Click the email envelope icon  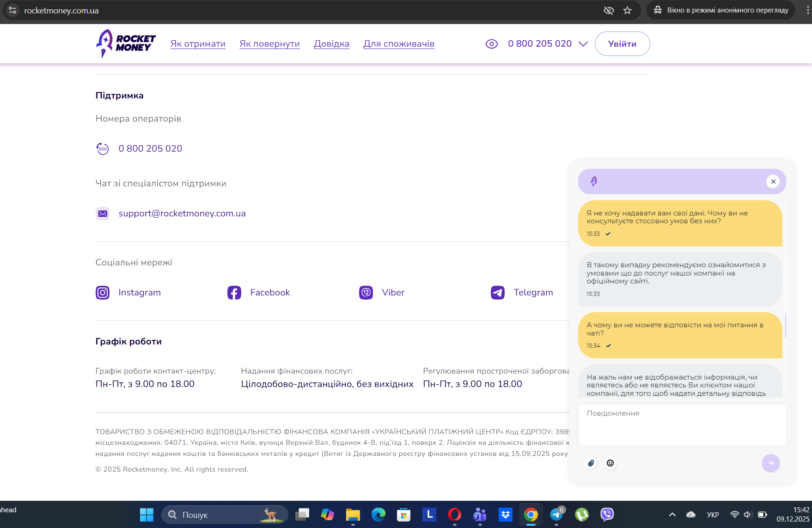pyautogui.click(x=103, y=214)
